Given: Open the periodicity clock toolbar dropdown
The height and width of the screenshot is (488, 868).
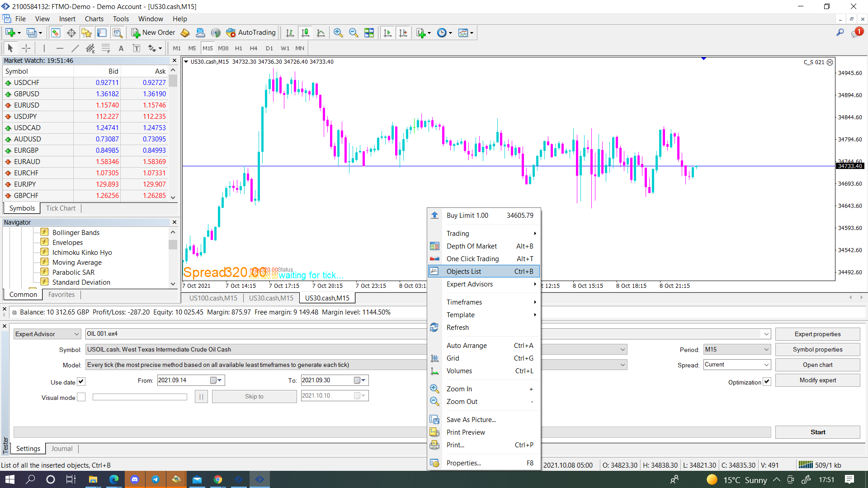Looking at the screenshot, I should click(x=450, y=33).
